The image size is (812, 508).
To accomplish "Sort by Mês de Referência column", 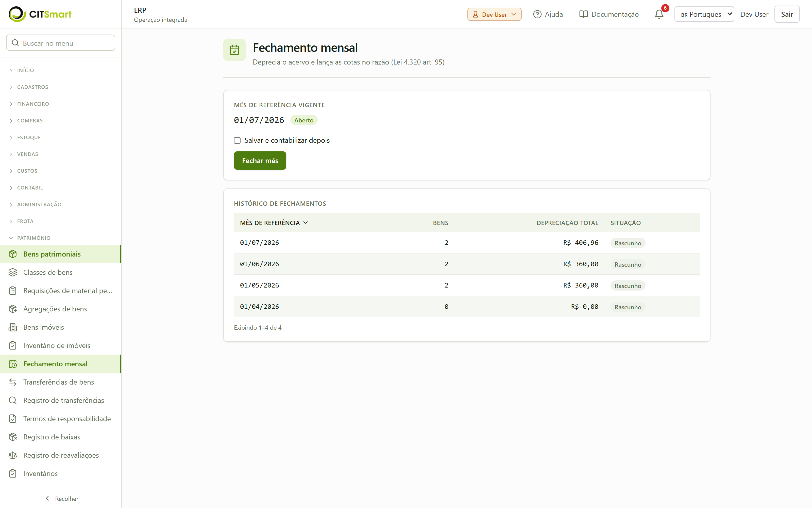I will pos(274,223).
